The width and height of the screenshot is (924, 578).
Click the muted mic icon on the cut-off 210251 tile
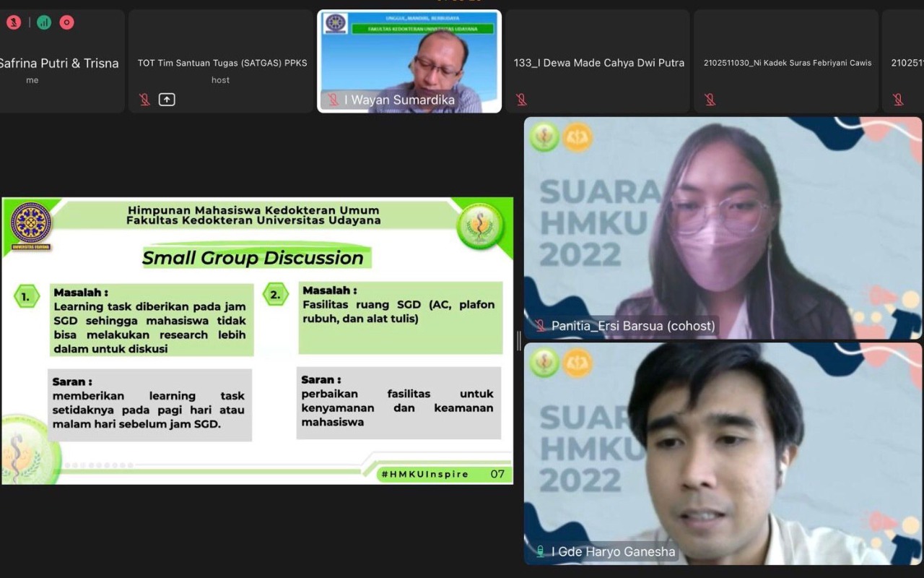pos(898,100)
